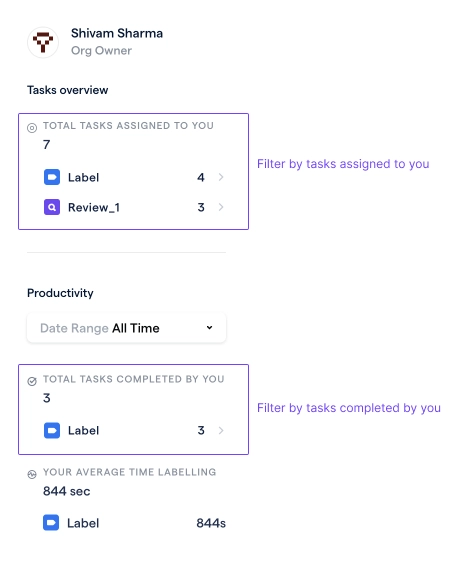This screenshot has width=449, height=561.
Task: Select the Review_1 row with 3 tasks
Action: coord(134,207)
